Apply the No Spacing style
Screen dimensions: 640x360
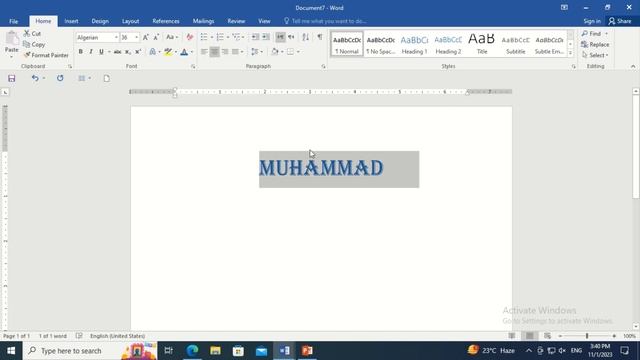point(380,44)
